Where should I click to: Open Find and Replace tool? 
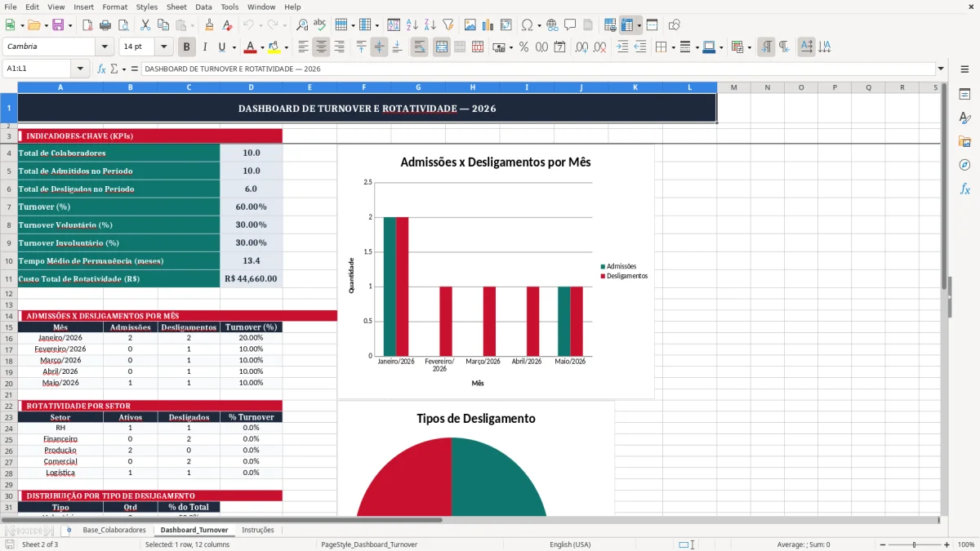302,25
